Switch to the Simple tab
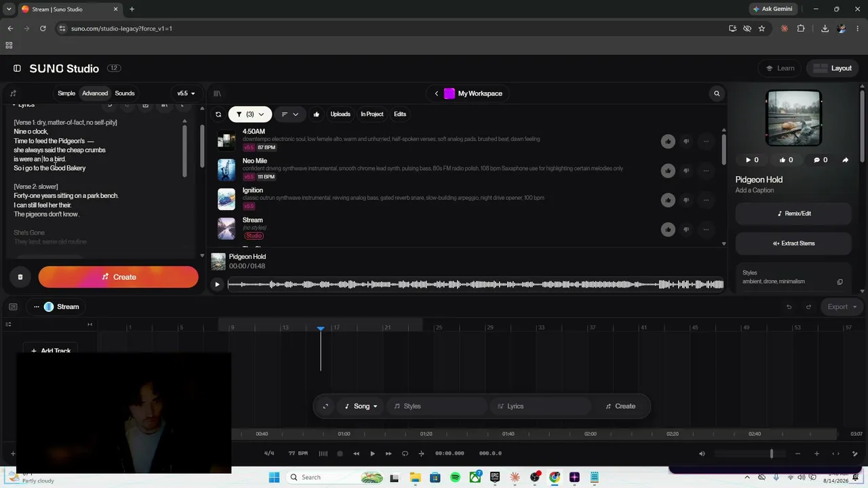The image size is (868, 488). coord(66,94)
